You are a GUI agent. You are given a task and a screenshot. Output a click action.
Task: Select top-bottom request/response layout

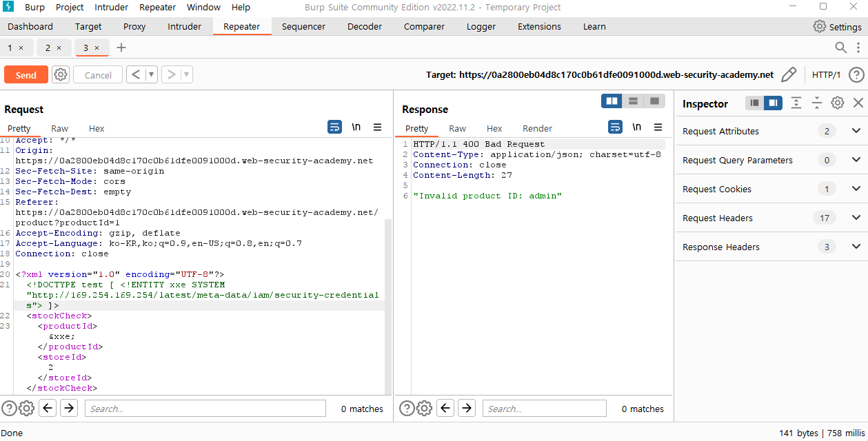633,101
